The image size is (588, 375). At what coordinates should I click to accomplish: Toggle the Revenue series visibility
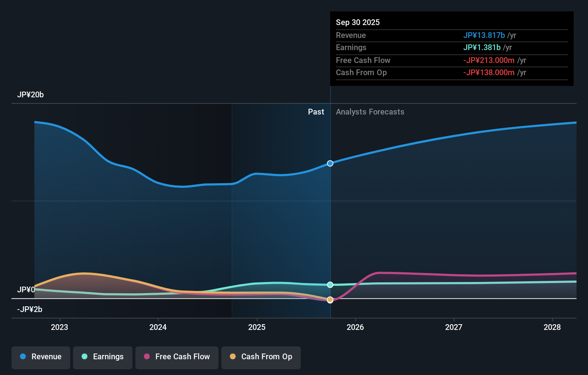tap(40, 357)
